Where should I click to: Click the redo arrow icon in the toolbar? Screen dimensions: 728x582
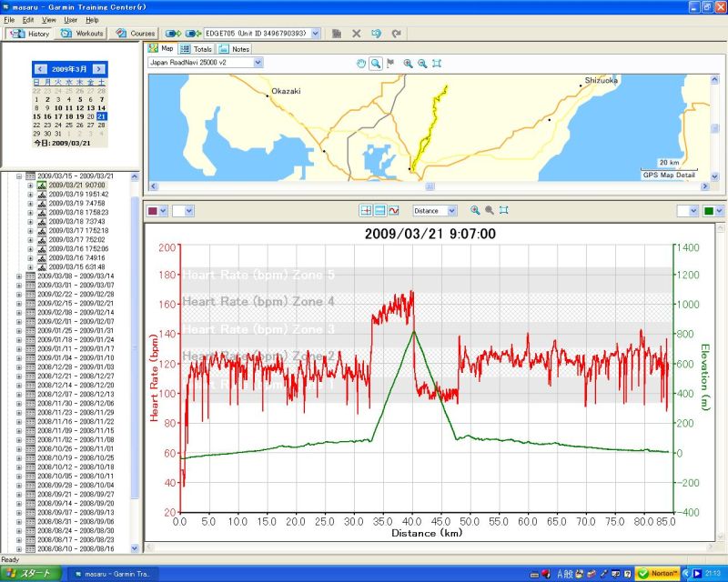pos(396,34)
